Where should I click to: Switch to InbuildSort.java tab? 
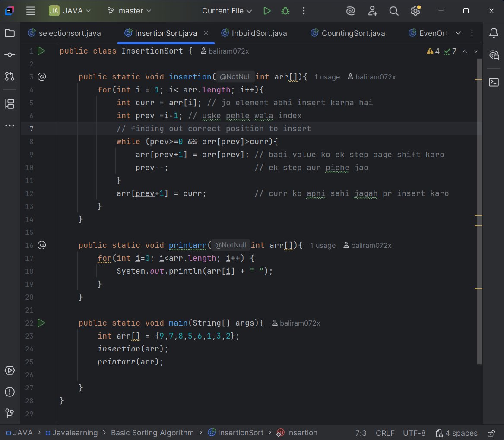tap(254, 33)
